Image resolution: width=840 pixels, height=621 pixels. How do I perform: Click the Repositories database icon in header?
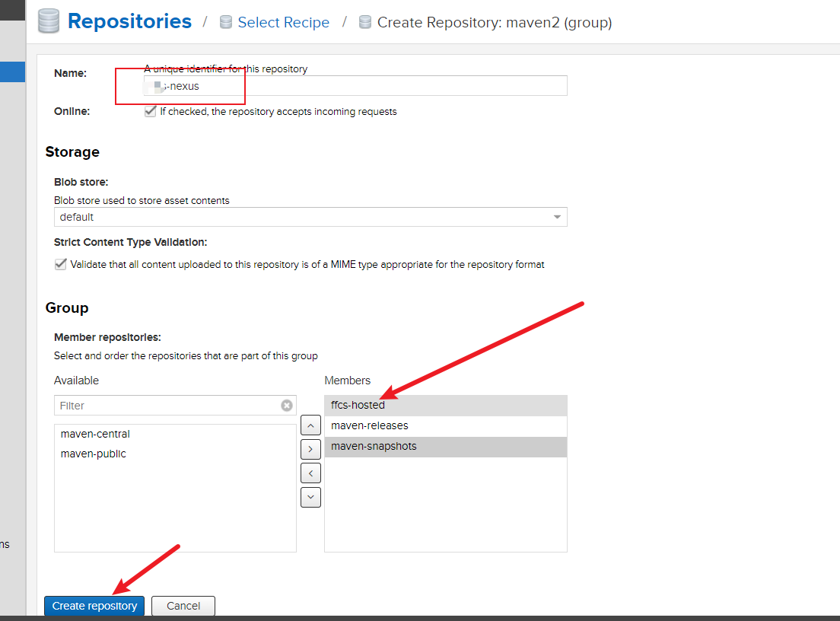click(x=49, y=21)
